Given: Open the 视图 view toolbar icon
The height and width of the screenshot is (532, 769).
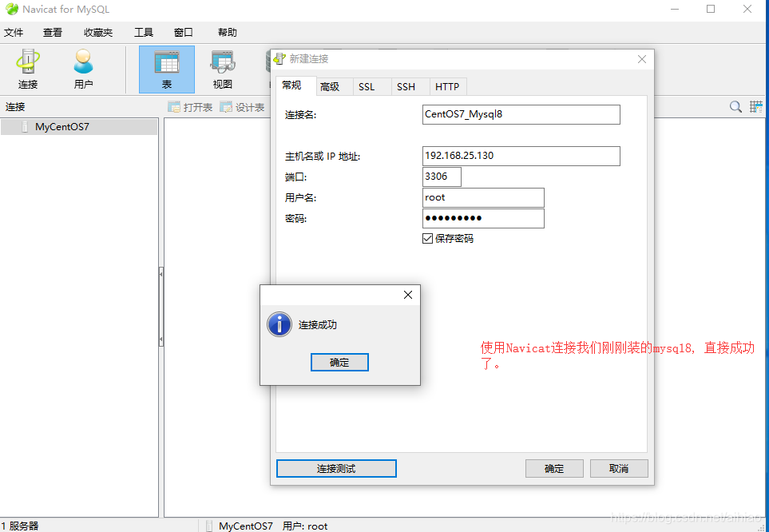Looking at the screenshot, I should [x=223, y=69].
